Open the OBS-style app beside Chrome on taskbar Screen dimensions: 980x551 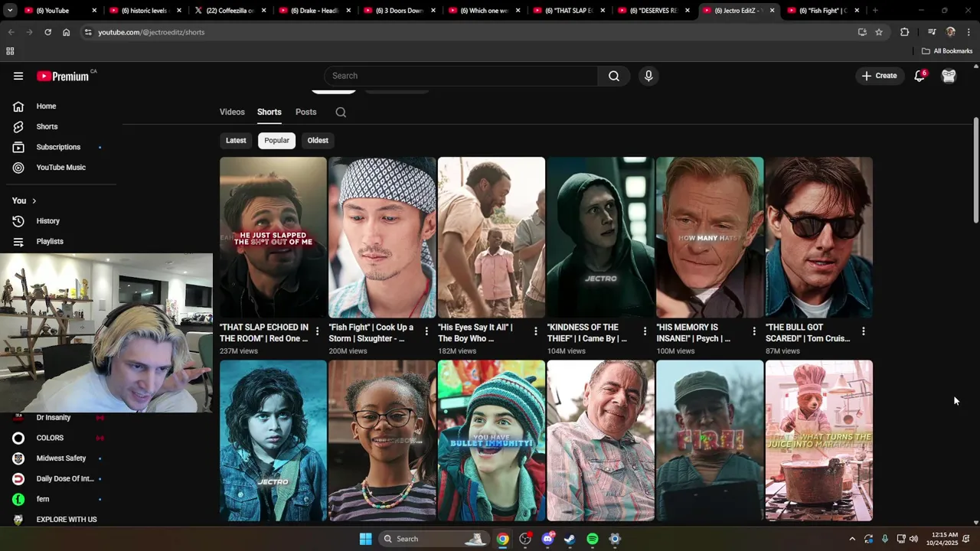tap(525, 539)
